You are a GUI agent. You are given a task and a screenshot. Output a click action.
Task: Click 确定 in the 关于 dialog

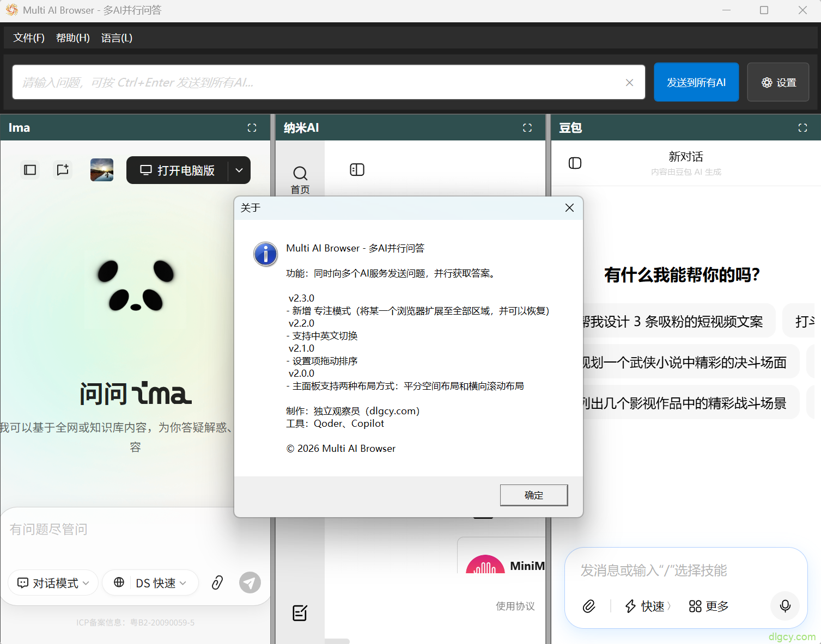tap(533, 495)
